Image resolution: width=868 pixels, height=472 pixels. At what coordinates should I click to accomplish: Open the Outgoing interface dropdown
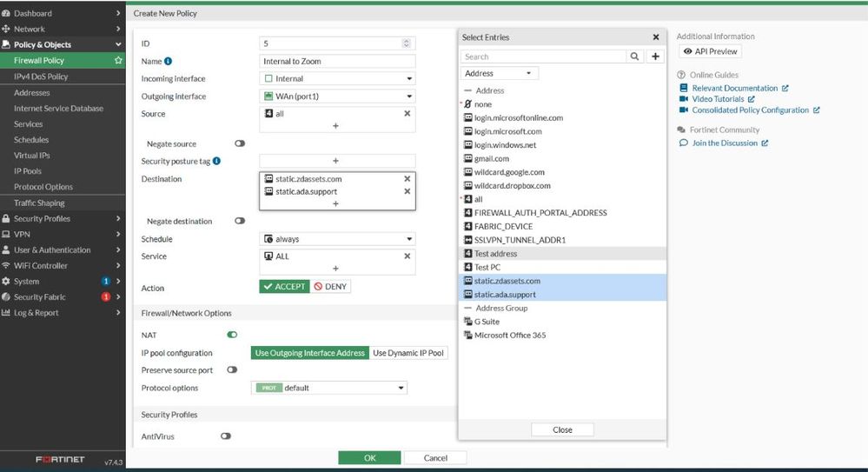pos(337,96)
